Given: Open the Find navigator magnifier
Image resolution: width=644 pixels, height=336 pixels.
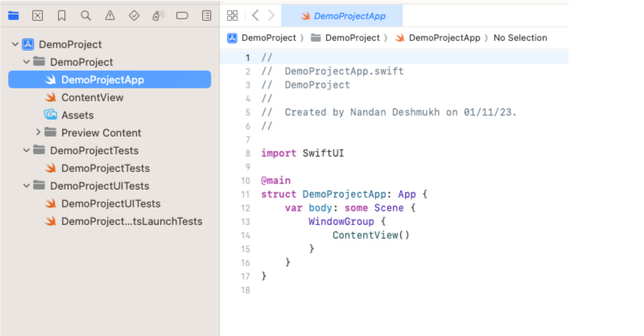Looking at the screenshot, I should coord(85,15).
